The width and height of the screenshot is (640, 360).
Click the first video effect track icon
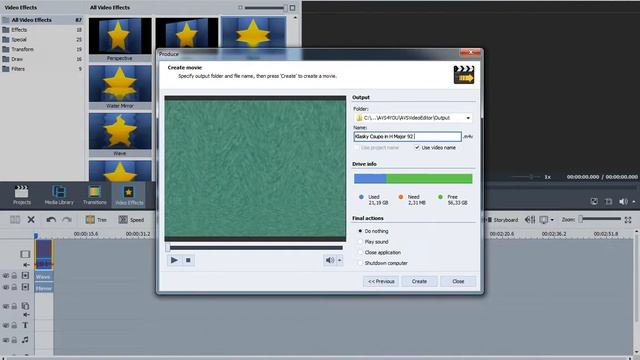coord(25,276)
